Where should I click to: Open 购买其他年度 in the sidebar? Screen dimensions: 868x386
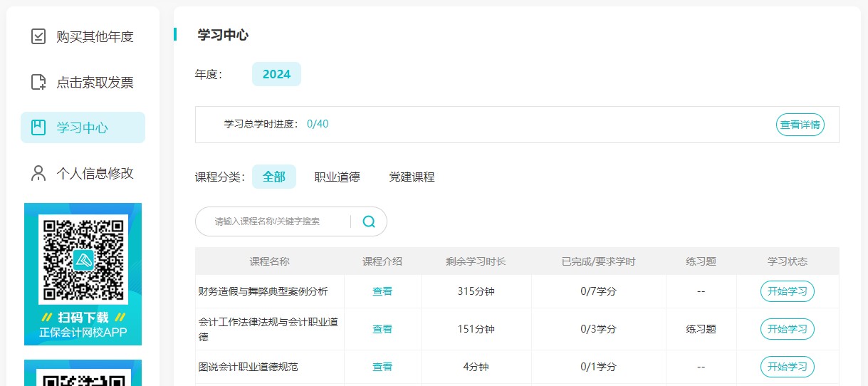pyautogui.click(x=95, y=36)
